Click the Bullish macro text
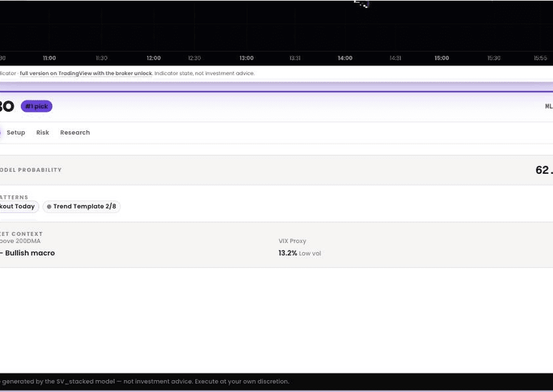Screen dimensions: 553x392 [30, 253]
